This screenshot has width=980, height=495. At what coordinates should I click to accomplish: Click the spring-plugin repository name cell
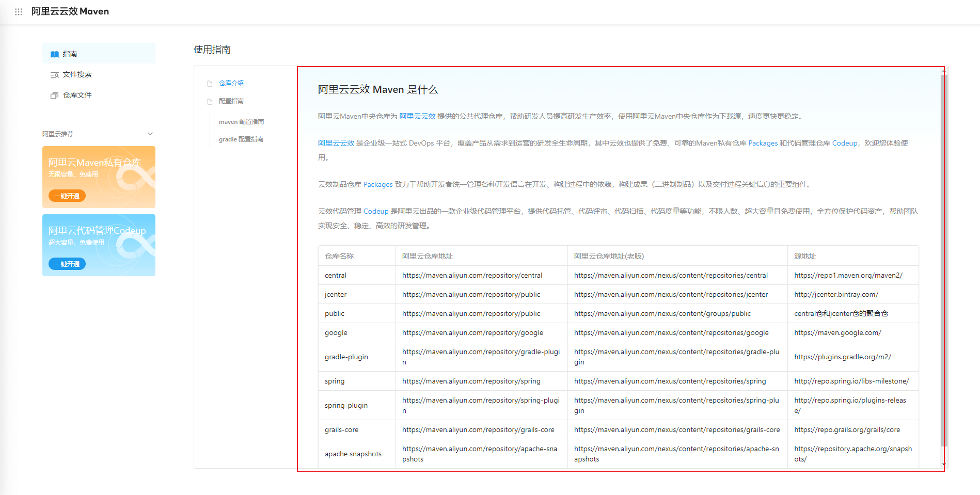tap(357, 405)
